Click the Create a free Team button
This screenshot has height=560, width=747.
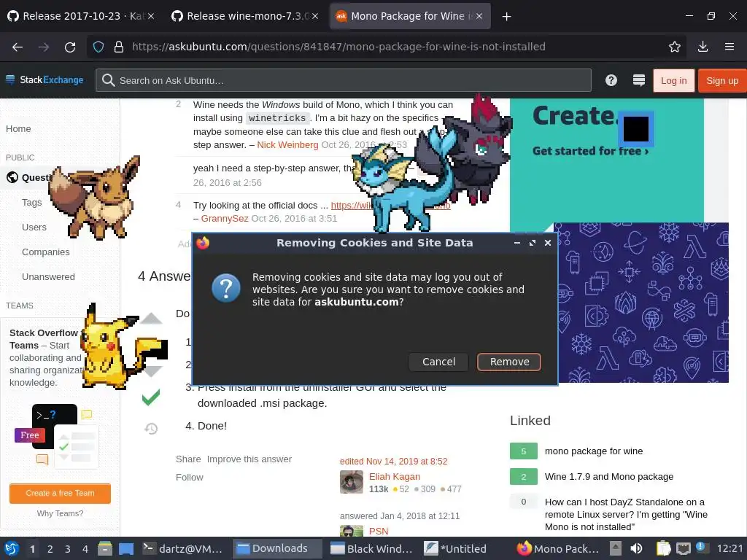(60, 494)
